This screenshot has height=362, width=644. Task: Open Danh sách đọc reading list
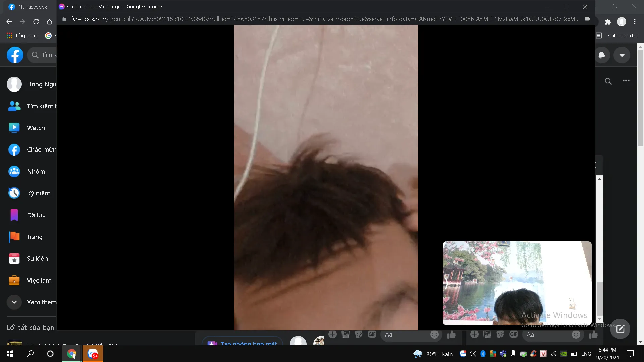(x=617, y=36)
